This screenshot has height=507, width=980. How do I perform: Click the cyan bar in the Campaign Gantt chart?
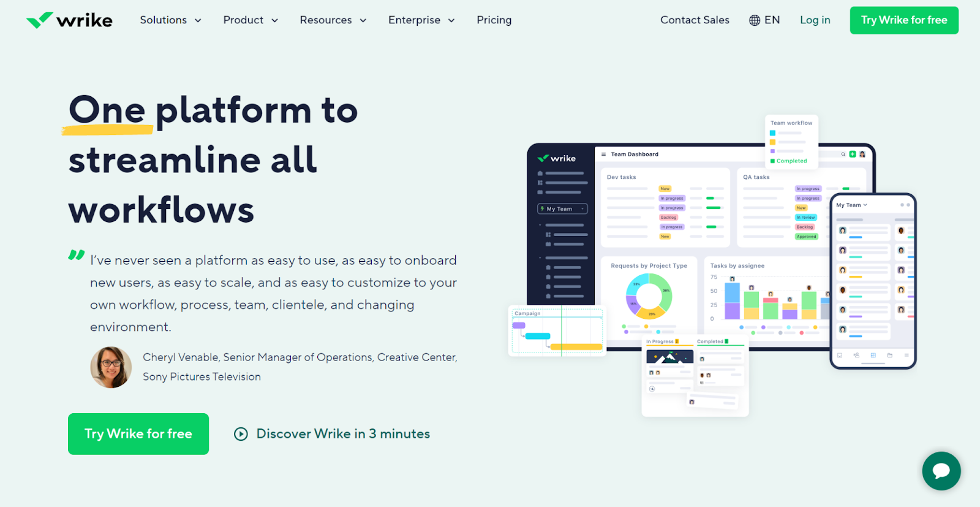tap(538, 336)
